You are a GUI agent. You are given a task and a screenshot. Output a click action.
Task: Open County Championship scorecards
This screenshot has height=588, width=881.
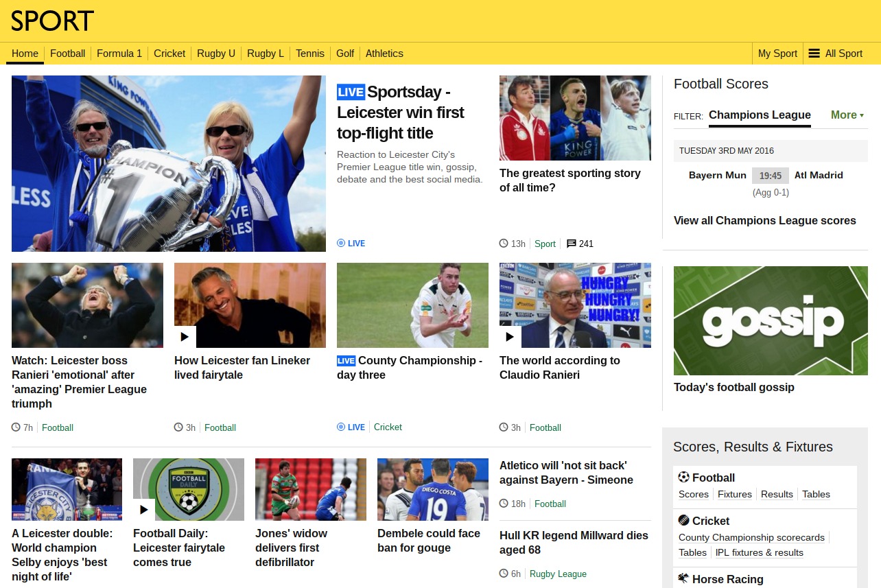(x=751, y=537)
